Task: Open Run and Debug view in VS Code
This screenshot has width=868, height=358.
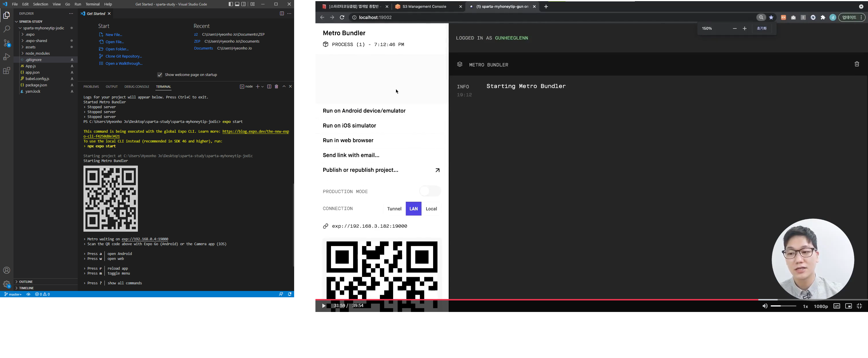Action: pyautogui.click(x=6, y=57)
